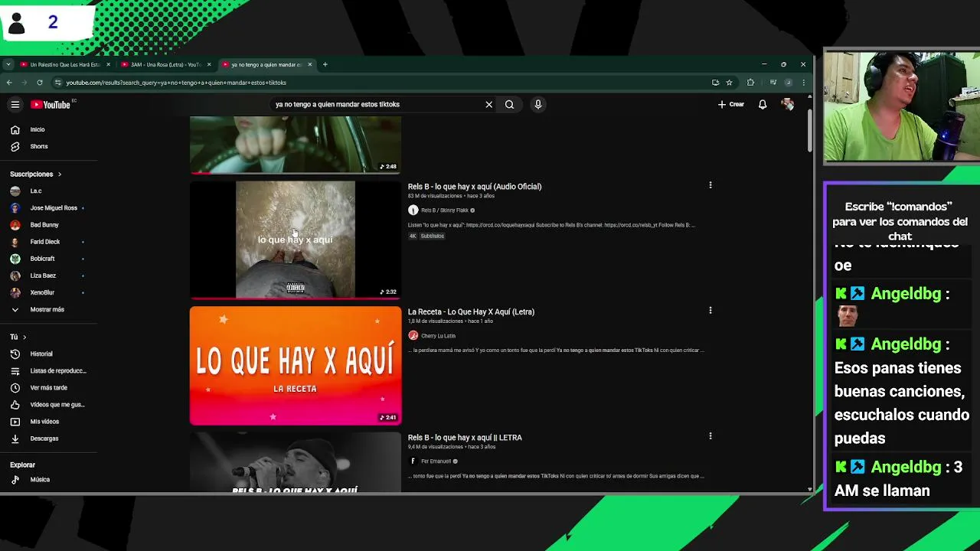This screenshot has width=980, height=551.
Task: Play the 'lo que hay x aquí' Audio Oficial thumbnail
Action: click(x=296, y=240)
